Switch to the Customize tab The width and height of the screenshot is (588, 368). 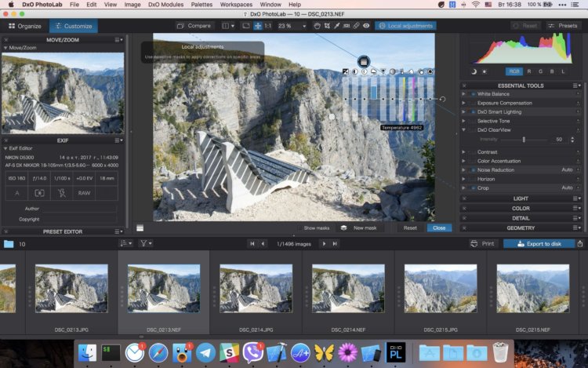[x=74, y=26]
